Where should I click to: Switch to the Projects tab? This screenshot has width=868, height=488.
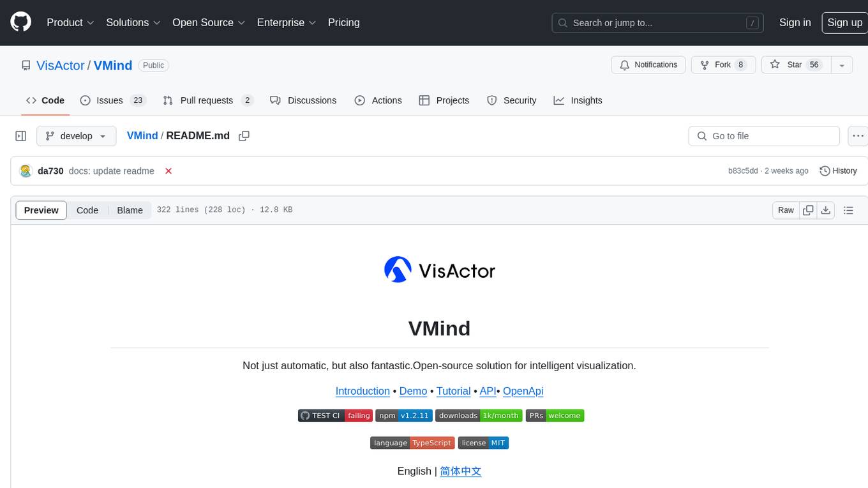coord(444,100)
